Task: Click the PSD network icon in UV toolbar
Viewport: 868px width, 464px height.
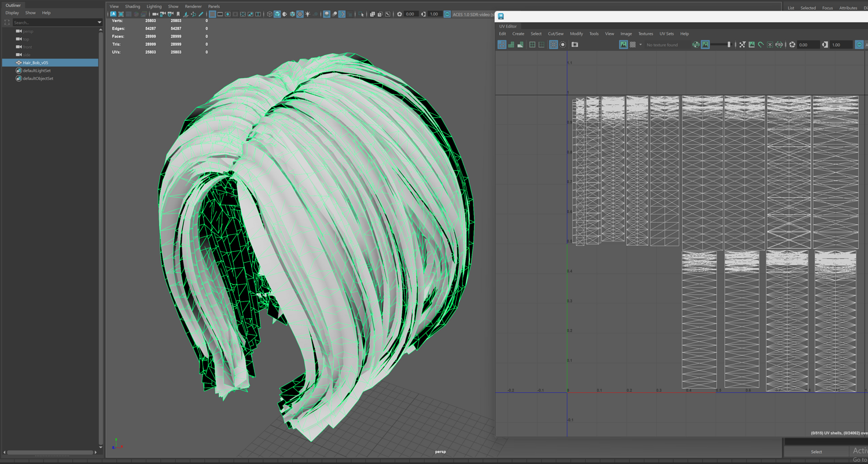Action: pos(779,45)
